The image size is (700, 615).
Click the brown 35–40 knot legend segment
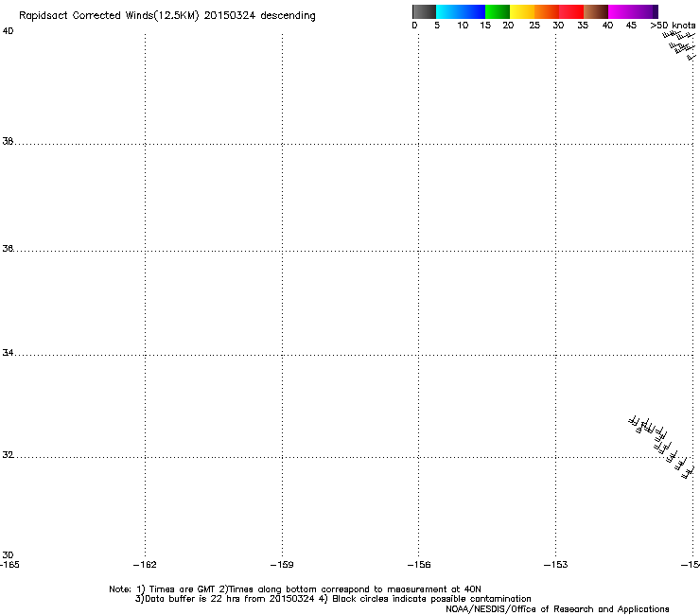pyautogui.click(x=596, y=11)
